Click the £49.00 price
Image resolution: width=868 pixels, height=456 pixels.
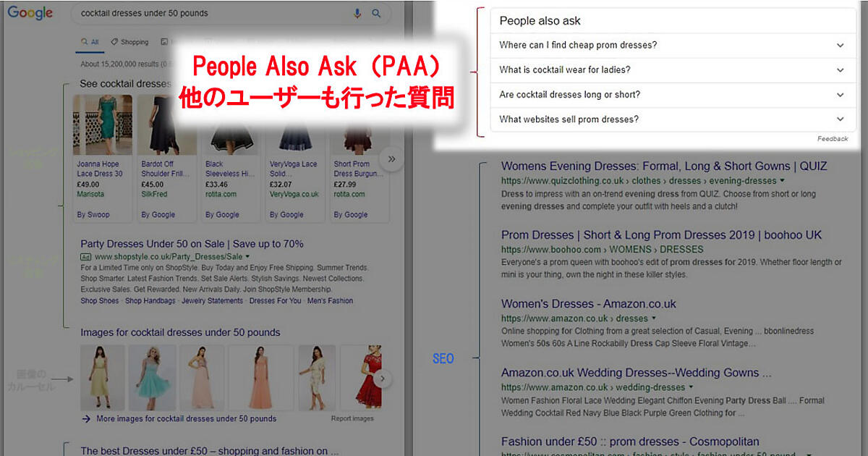[87, 184]
